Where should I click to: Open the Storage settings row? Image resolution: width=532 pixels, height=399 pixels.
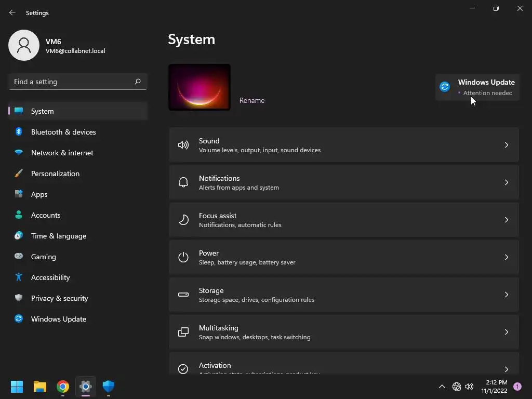pyautogui.click(x=344, y=295)
